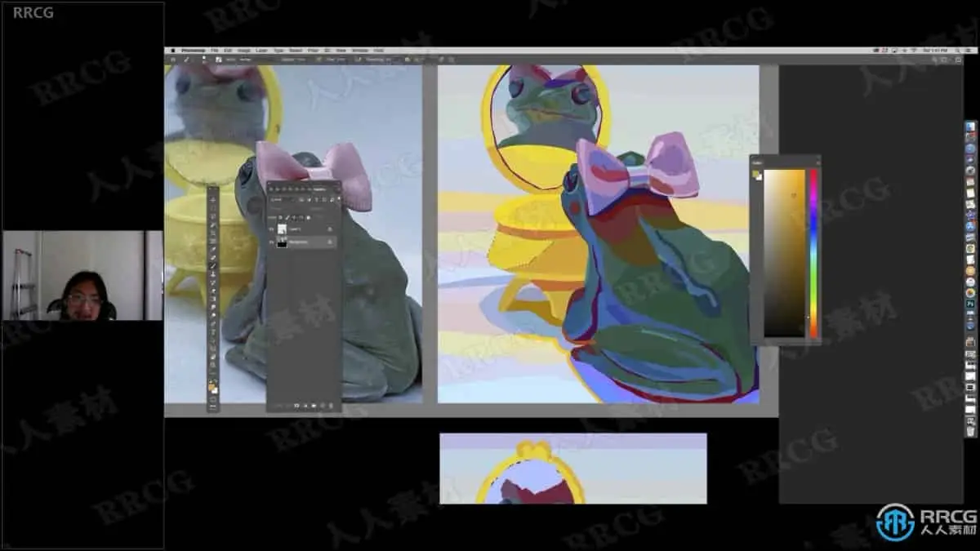
Task: Open the Image menu
Action: click(x=244, y=51)
